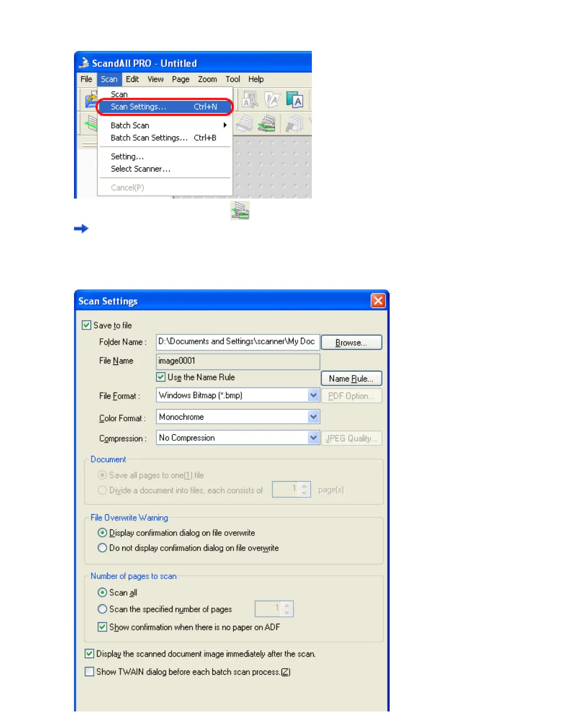Toggle the Save to file checkbox
The width and height of the screenshot is (563, 728).
tap(86, 325)
